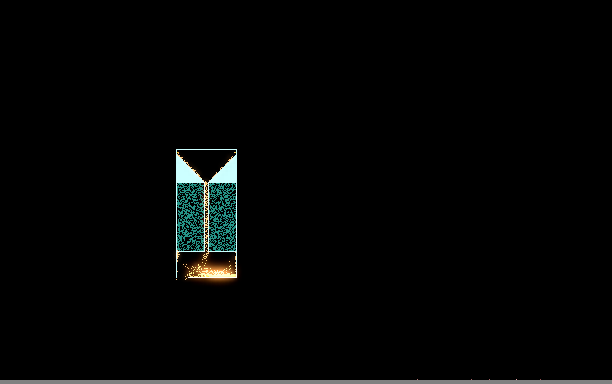Click the left teal speckled block
Screen dimensions: 612x384
coord(190,217)
